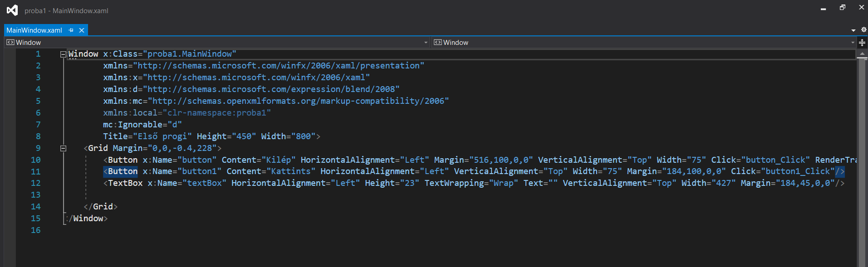This screenshot has height=267, width=868.
Task: Close the MainWindow.xaml tab
Action: [x=82, y=30]
